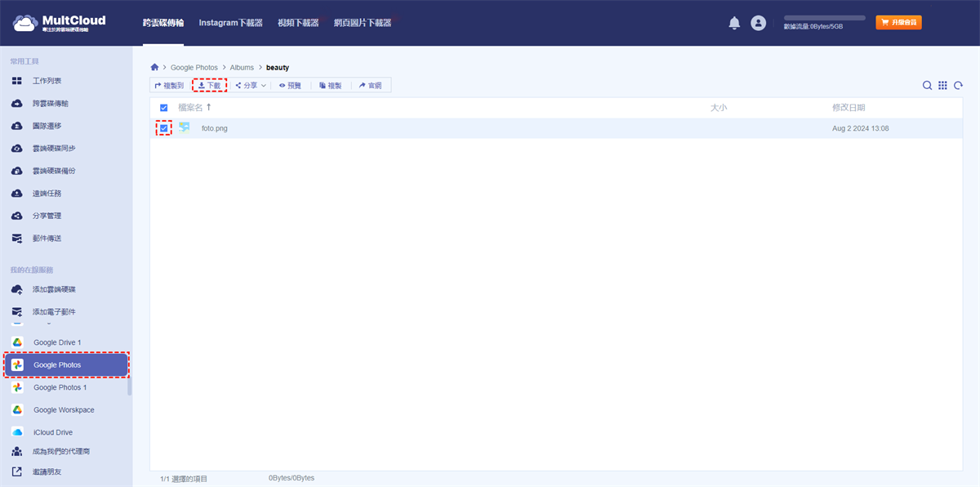Switch to Instagram下載器 tab
980x487 pixels.
[231, 23]
